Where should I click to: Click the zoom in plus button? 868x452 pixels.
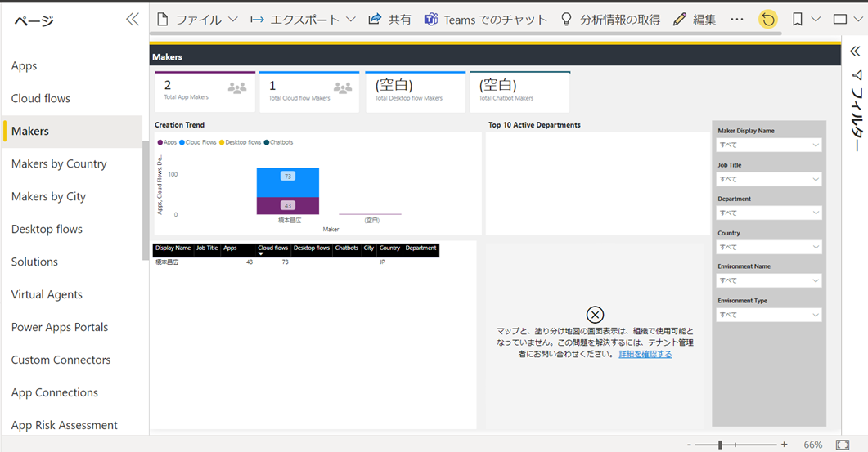(x=785, y=445)
